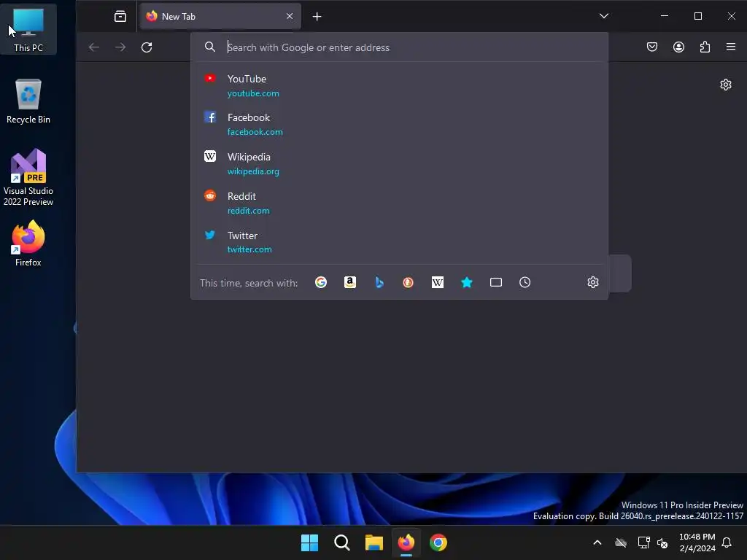Click the magnifier icon in address bar
This screenshot has width=747, height=560.
[x=209, y=47]
